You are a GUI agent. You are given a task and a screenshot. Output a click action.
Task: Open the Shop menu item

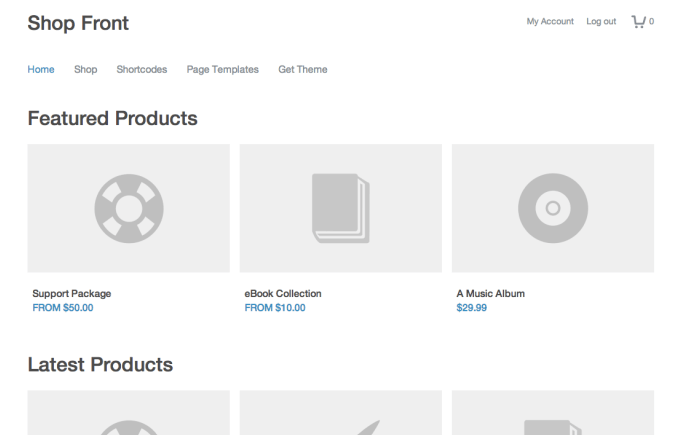pos(86,69)
